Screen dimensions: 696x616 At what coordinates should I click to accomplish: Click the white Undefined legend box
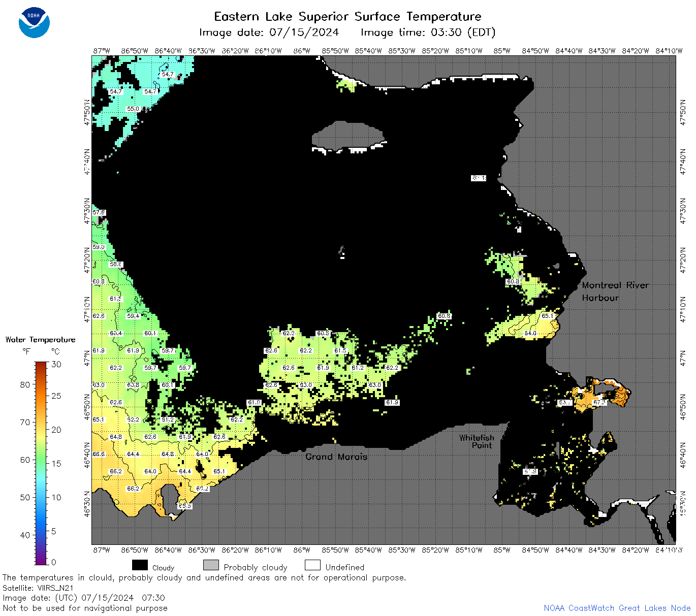[312, 565]
